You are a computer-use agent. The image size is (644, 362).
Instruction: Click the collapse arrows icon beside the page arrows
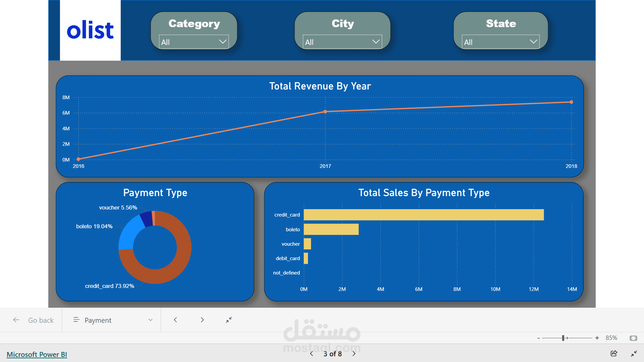pyautogui.click(x=229, y=320)
